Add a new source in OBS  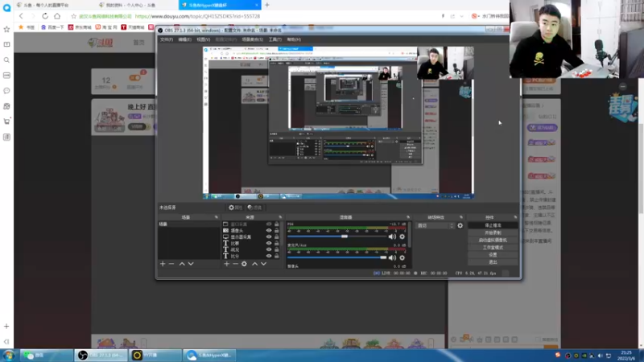pos(227,264)
